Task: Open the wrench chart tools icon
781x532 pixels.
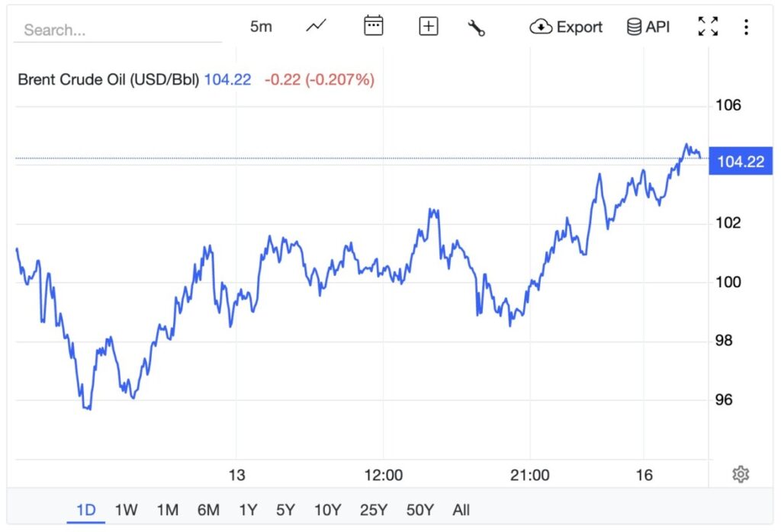Action: tap(477, 27)
